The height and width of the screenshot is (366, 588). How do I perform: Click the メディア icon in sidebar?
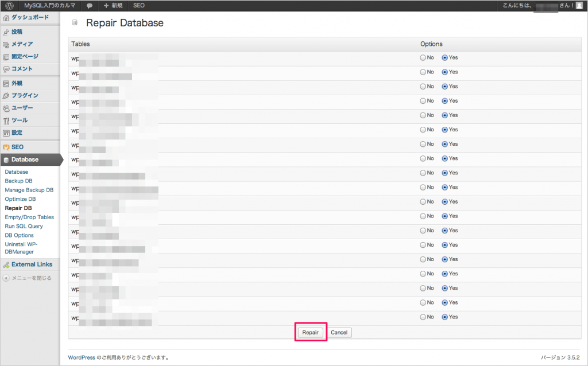tap(6, 45)
